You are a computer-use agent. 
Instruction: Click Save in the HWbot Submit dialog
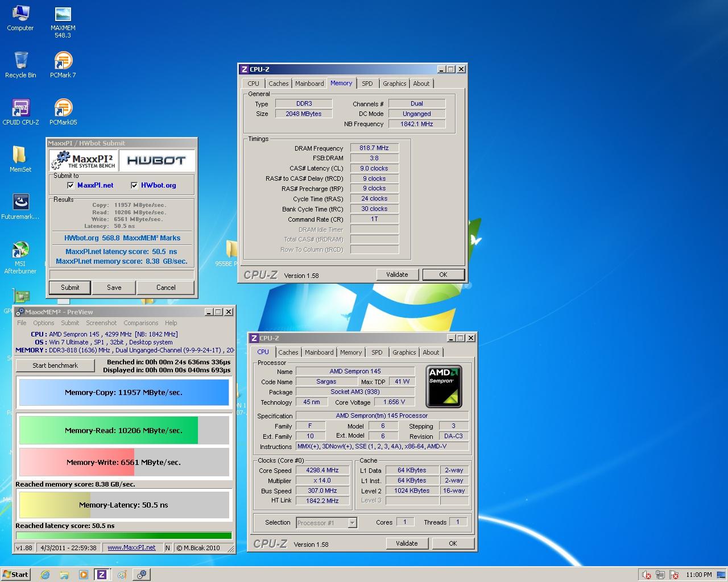(x=114, y=288)
